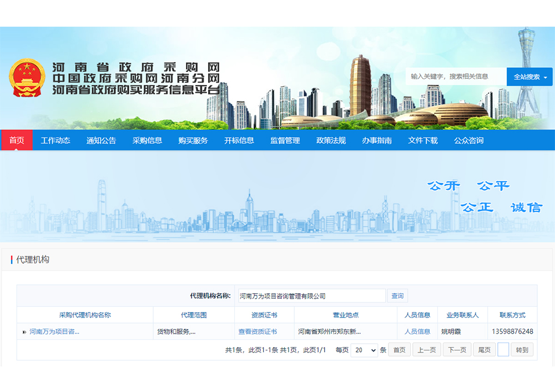Click the 上一页 pagination button
This screenshot has height=392, width=555.
point(427,350)
